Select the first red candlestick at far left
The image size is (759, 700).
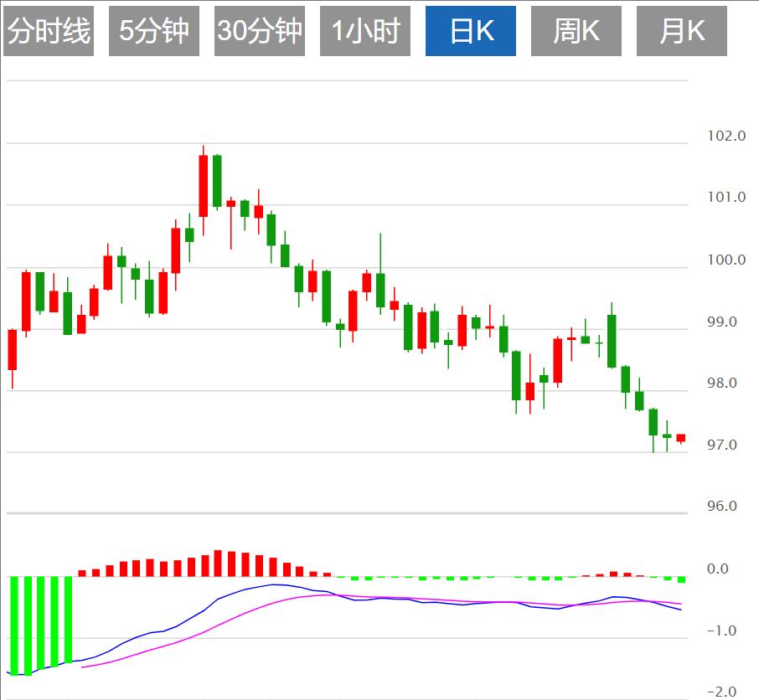tap(12, 349)
